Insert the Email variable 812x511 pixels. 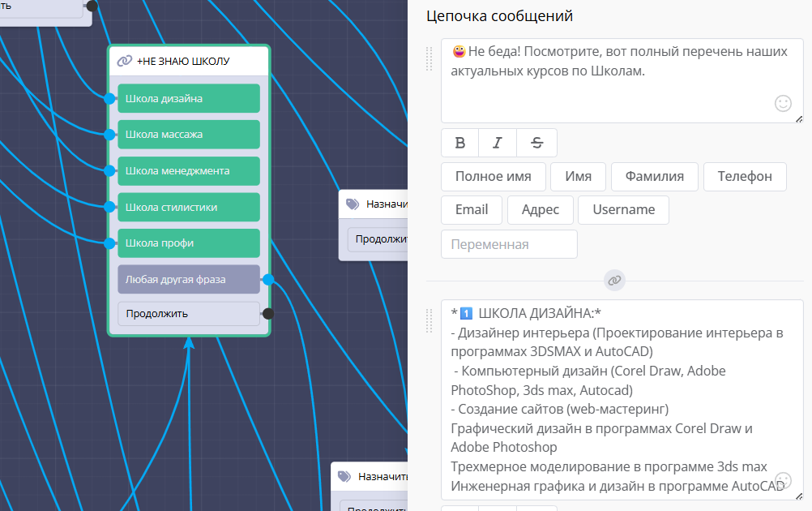coord(472,209)
